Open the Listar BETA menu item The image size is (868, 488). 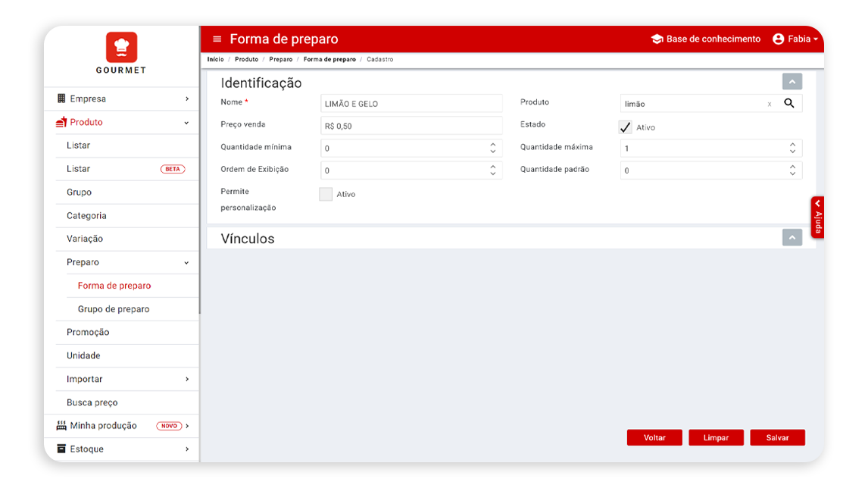(x=126, y=169)
